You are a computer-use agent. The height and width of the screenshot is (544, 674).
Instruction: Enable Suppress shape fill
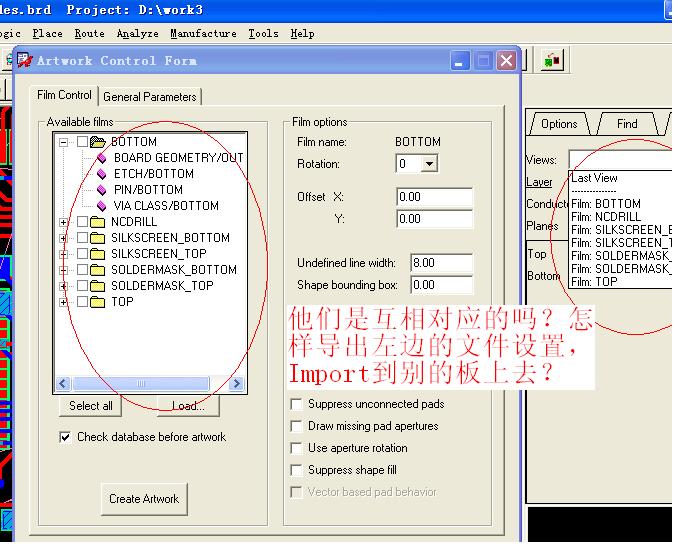[x=296, y=470]
